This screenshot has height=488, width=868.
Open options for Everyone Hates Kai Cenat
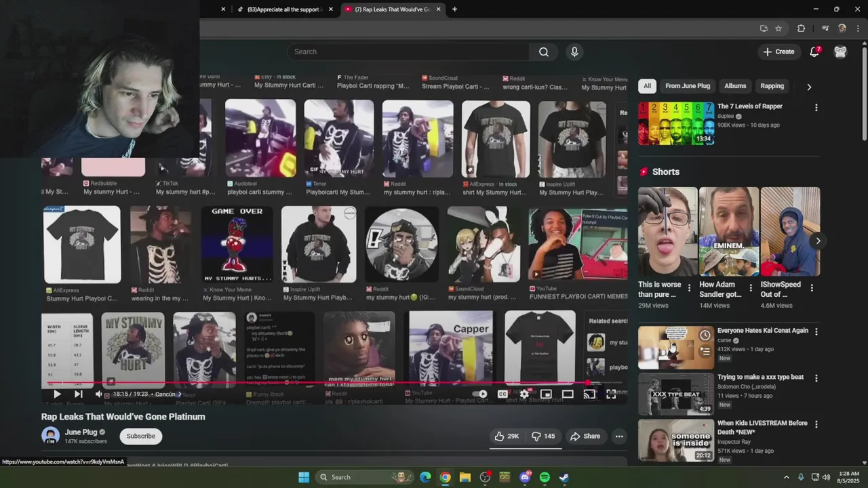tap(816, 331)
